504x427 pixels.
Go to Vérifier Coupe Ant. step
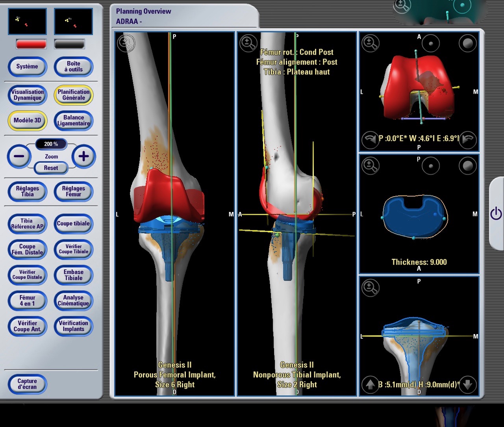tap(27, 326)
